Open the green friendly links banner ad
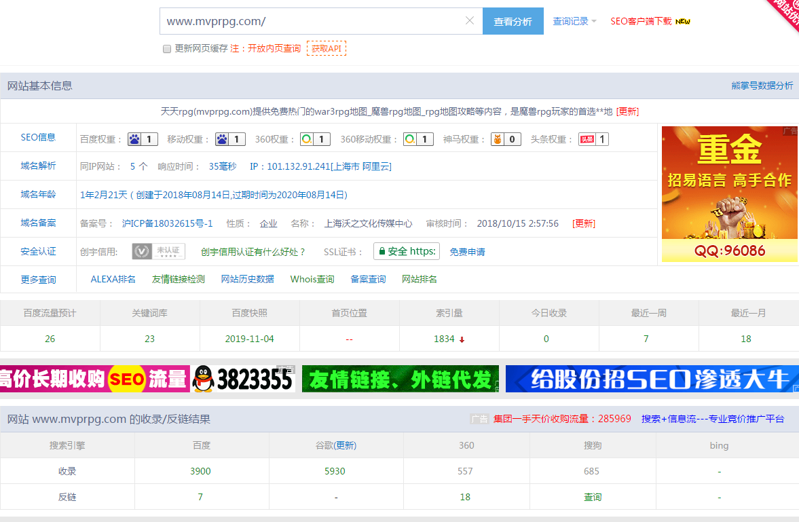 pyautogui.click(x=400, y=379)
